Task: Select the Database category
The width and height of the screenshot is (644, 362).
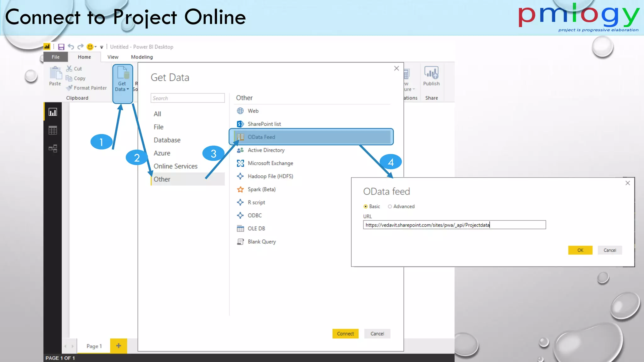Action: (x=167, y=140)
